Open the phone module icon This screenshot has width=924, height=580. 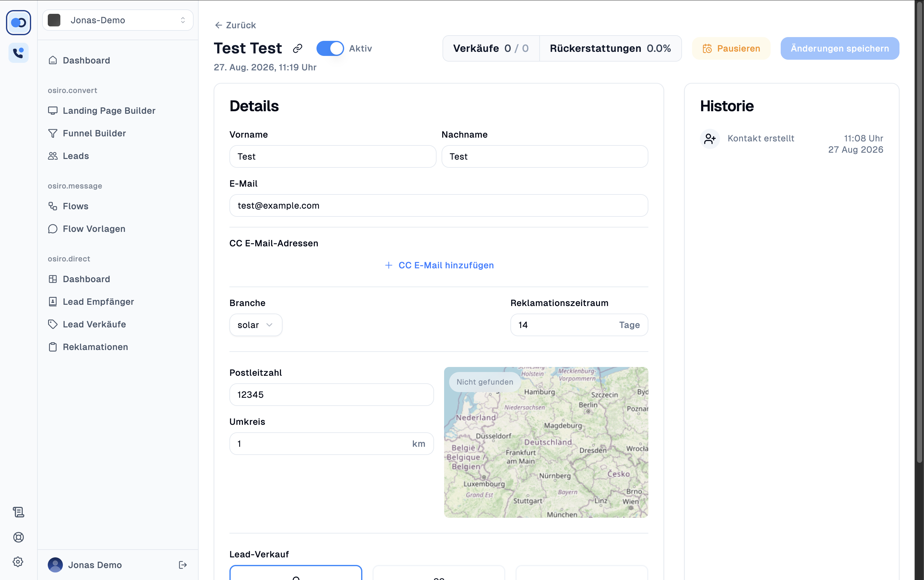pyautogui.click(x=19, y=52)
